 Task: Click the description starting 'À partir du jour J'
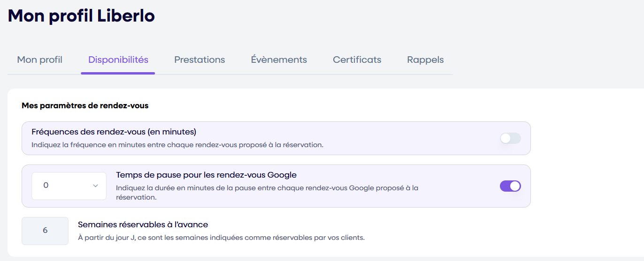coord(221,238)
